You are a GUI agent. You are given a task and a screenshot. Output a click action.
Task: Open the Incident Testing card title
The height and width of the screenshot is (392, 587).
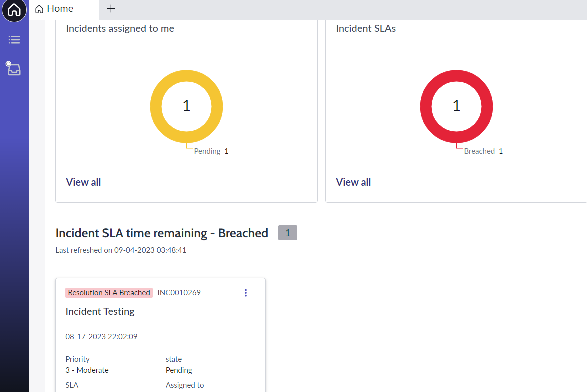tap(100, 311)
